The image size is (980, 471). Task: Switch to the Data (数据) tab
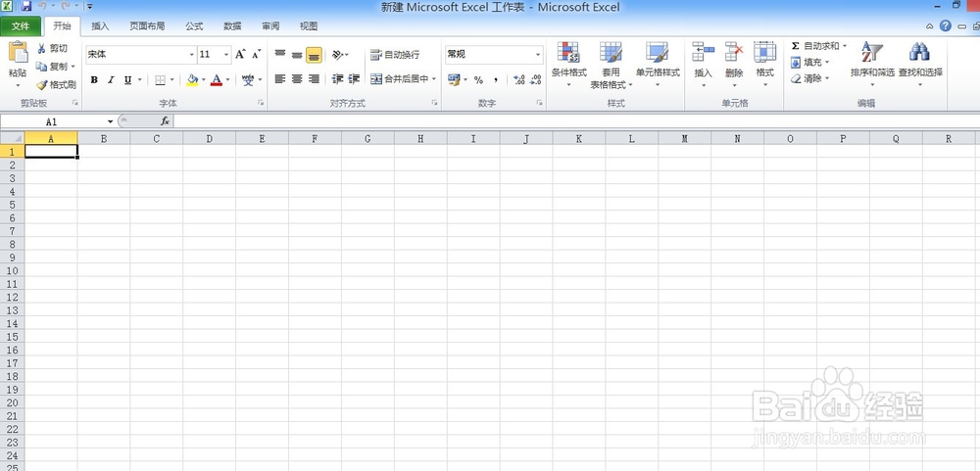[x=232, y=26]
